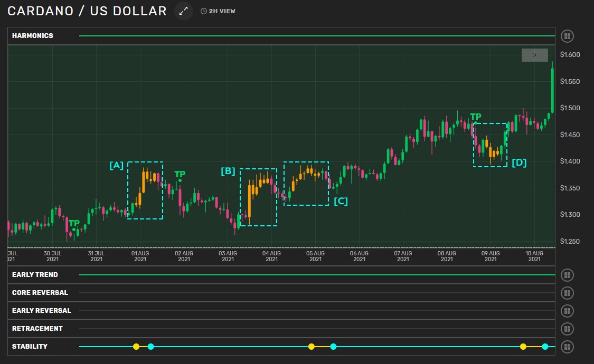Open the 2H VIEW timeframe selector
The height and width of the screenshot is (364, 594).
click(218, 12)
